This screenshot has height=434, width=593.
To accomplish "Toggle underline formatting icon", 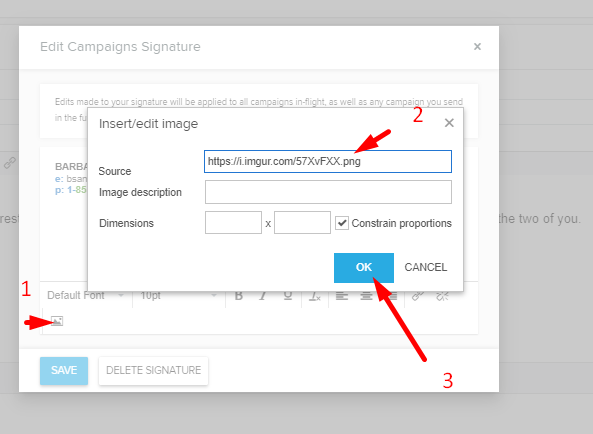I will point(288,296).
